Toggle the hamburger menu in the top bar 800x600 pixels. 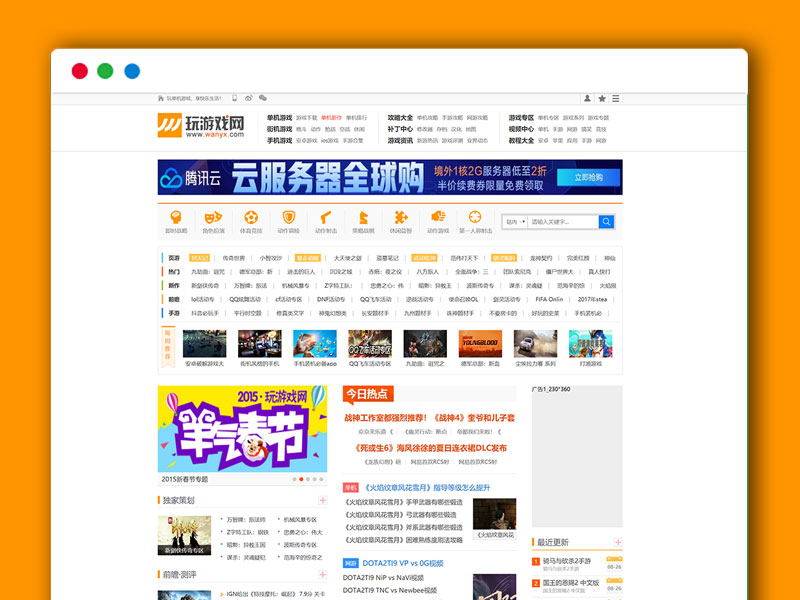pyautogui.click(x=615, y=98)
